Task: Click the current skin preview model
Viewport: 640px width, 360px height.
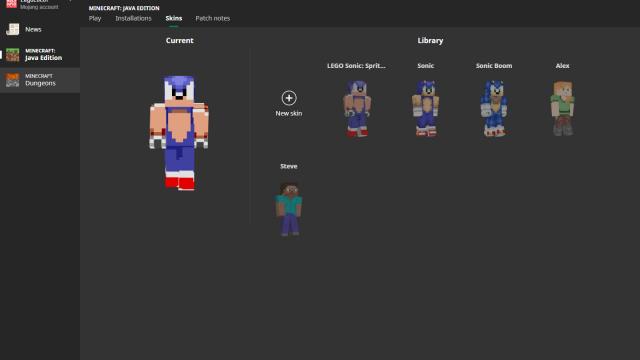Action: [x=179, y=133]
